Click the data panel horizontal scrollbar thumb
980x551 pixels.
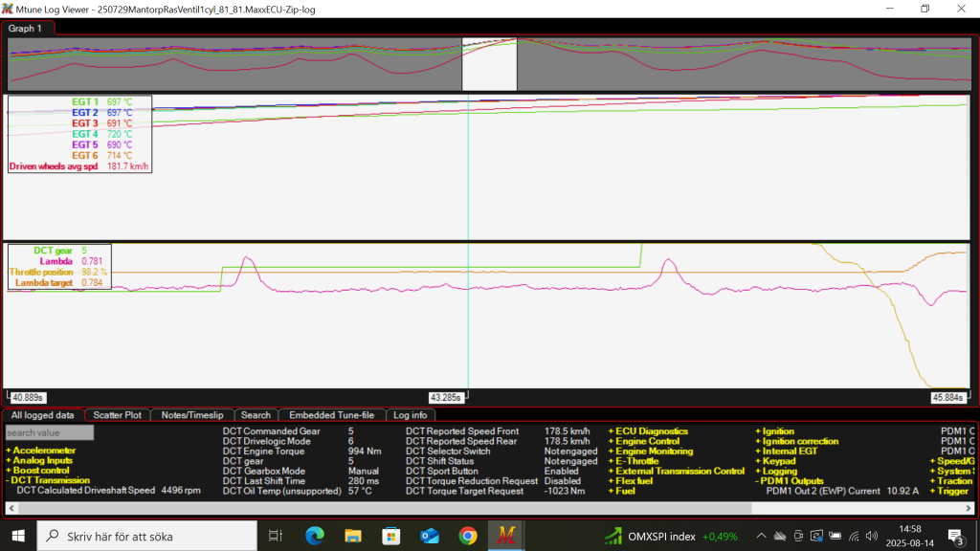click(385, 508)
